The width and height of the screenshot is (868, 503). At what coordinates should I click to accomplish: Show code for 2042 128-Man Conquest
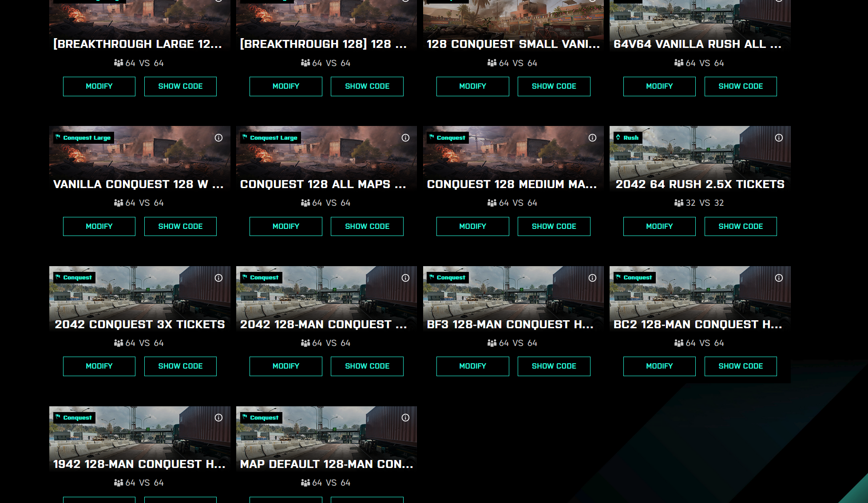tap(367, 366)
